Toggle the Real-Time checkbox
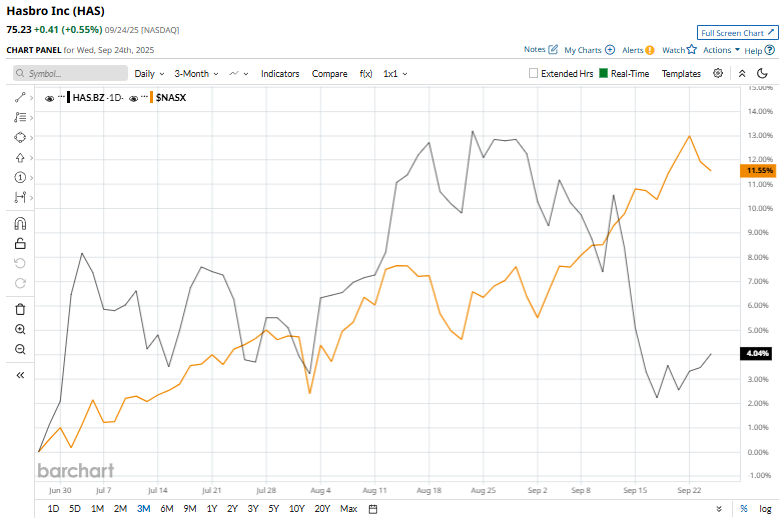 603,73
